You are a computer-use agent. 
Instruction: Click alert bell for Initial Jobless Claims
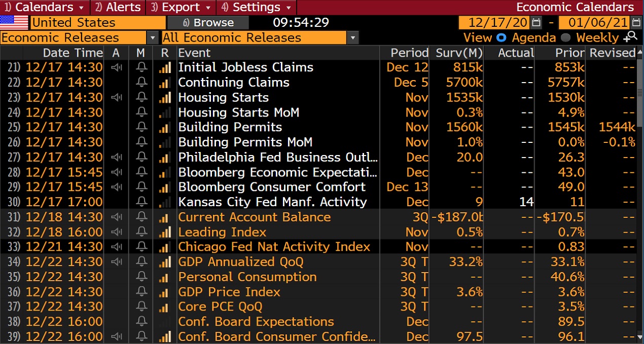click(141, 67)
